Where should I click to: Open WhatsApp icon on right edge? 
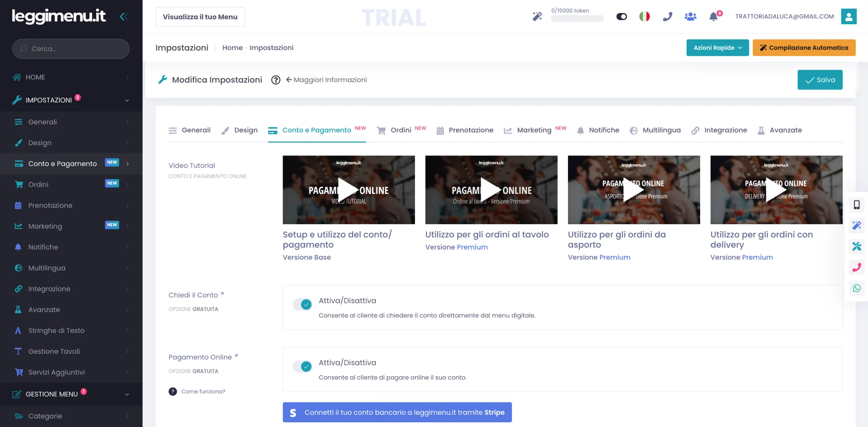(x=857, y=288)
